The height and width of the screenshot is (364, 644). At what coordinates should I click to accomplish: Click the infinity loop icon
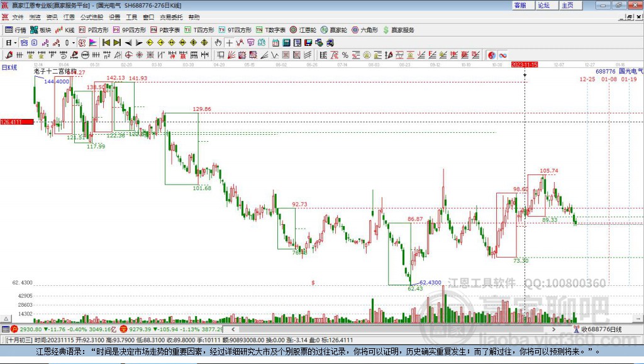[502, 55]
